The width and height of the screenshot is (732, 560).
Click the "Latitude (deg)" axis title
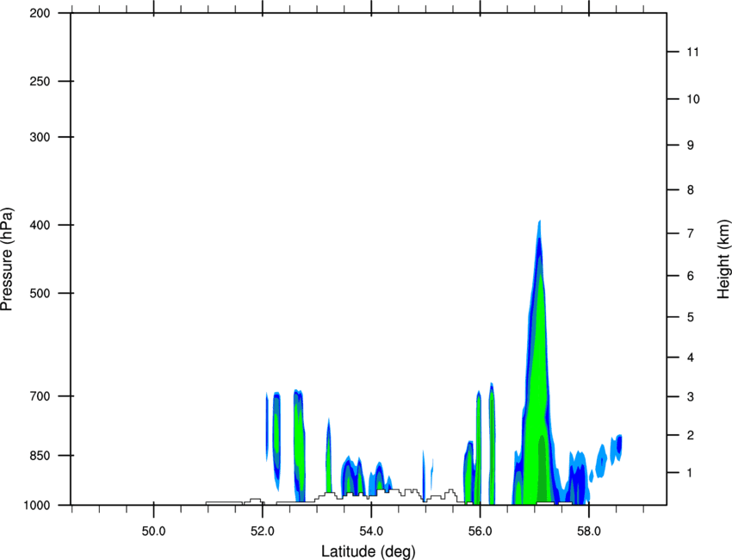(369, 551)
